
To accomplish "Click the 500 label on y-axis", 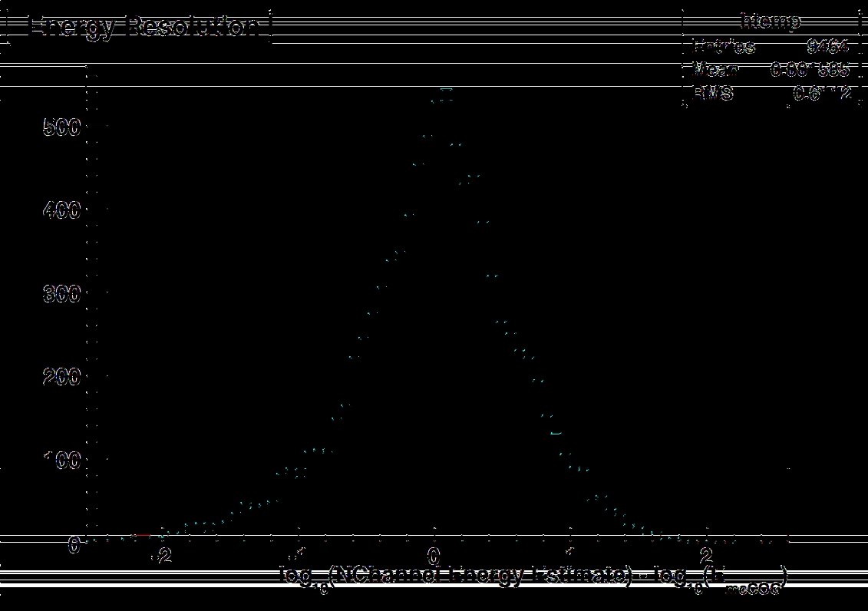I will coord(61,127).
